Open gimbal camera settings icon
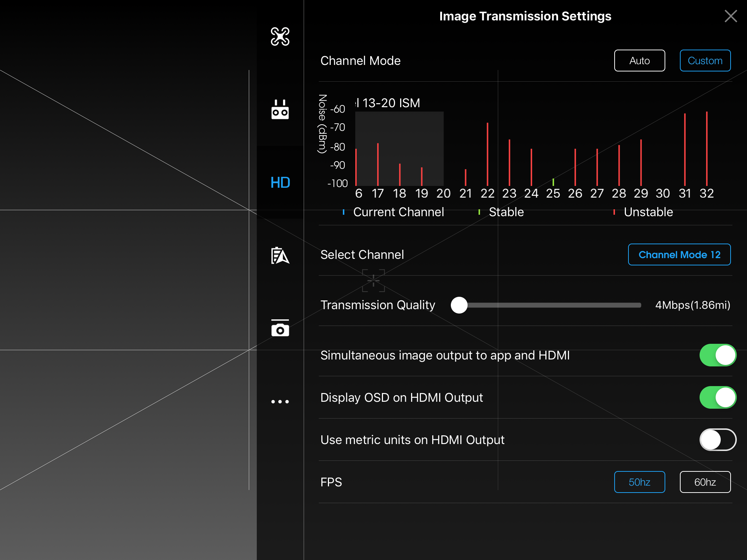 [x=280, y=328]
